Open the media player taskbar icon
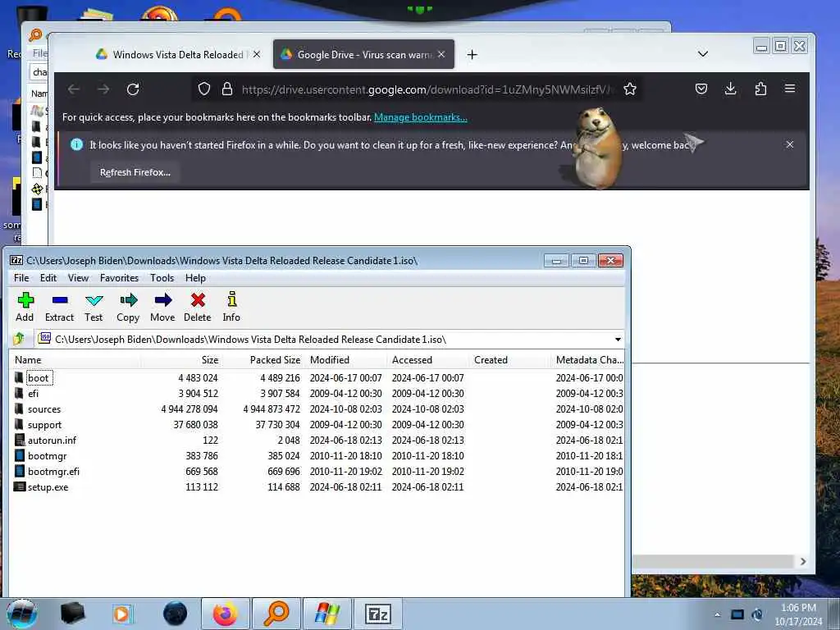The image size is (840, 630). pos(122,614)
